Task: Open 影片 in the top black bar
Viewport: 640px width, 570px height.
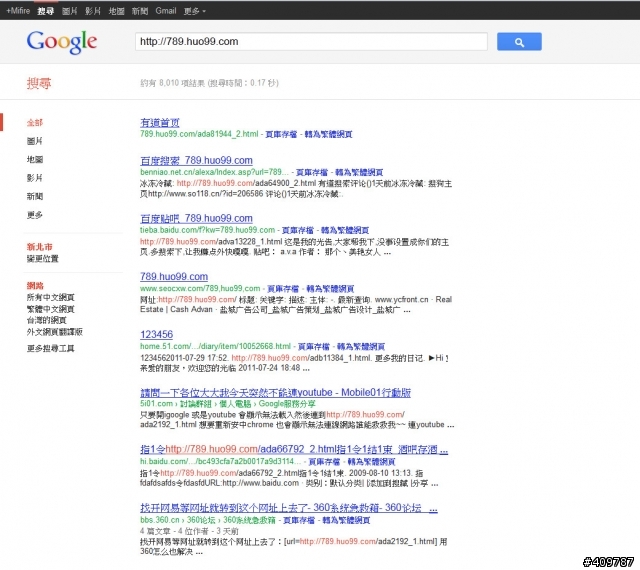Action: click(93, 11)
